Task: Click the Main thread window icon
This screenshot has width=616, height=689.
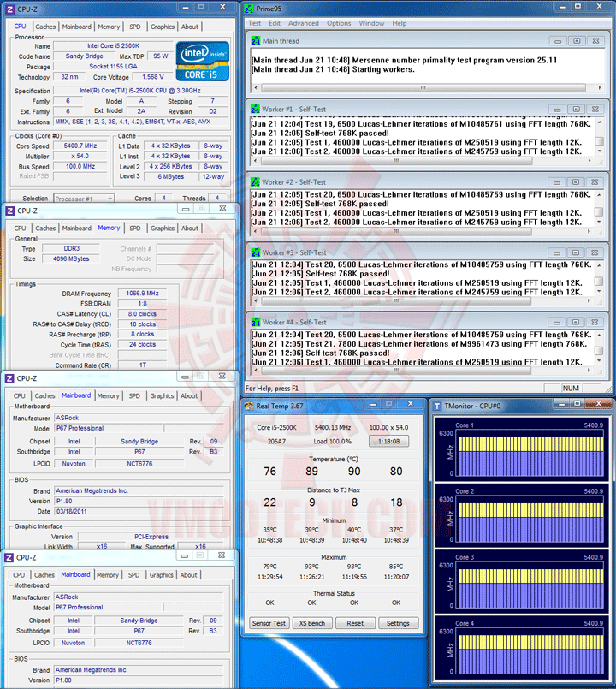Action: point(256,41)
